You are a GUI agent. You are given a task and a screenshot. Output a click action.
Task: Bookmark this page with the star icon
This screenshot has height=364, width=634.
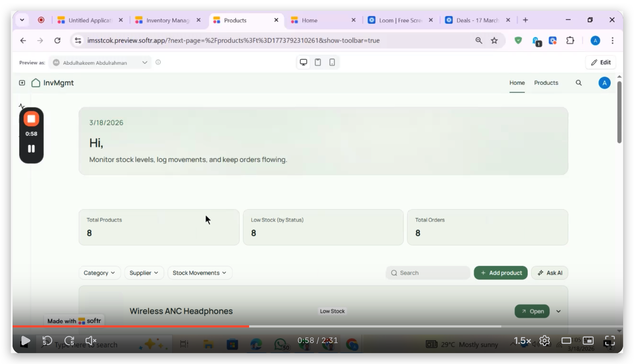(494, 41)
